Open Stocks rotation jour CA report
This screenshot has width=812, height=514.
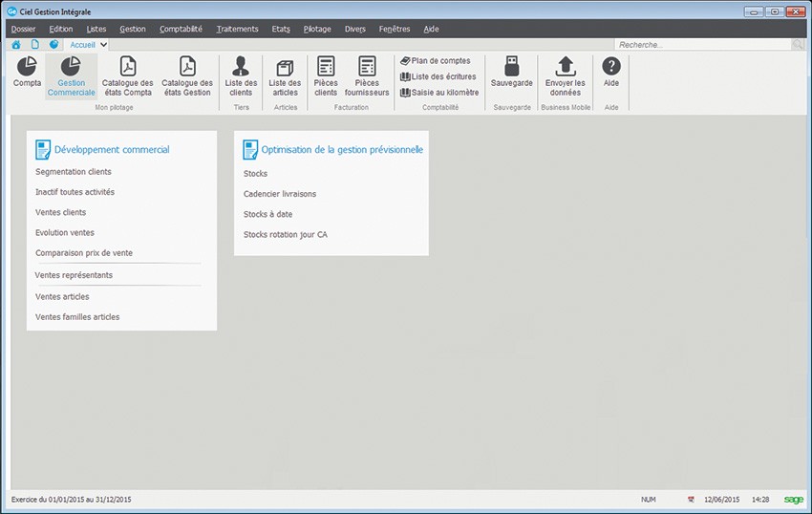click(x=286, y=234)
